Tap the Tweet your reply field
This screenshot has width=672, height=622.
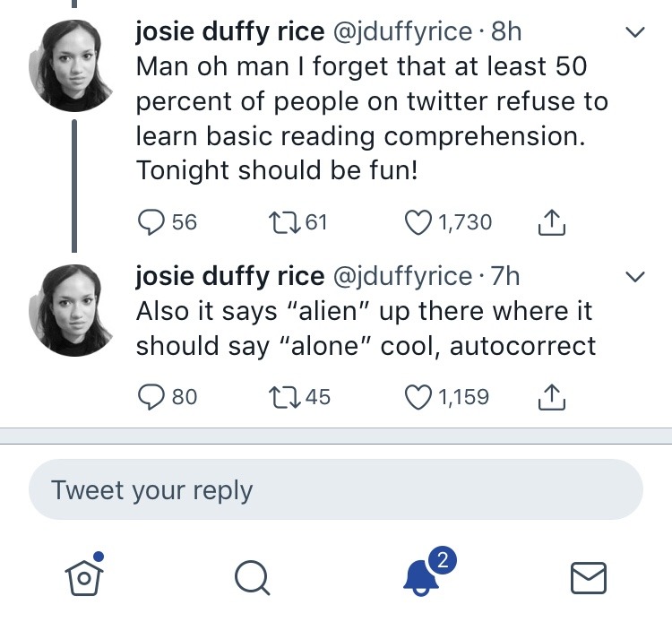click(336, 490)
